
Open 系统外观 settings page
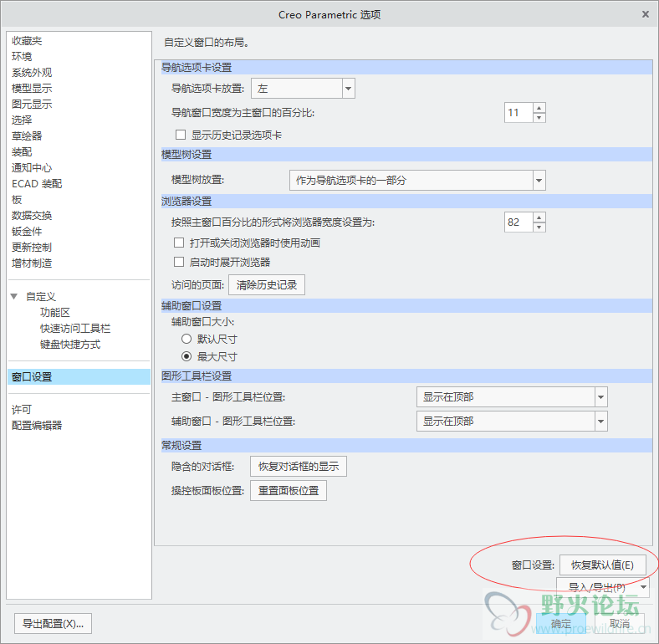(32, 73)
